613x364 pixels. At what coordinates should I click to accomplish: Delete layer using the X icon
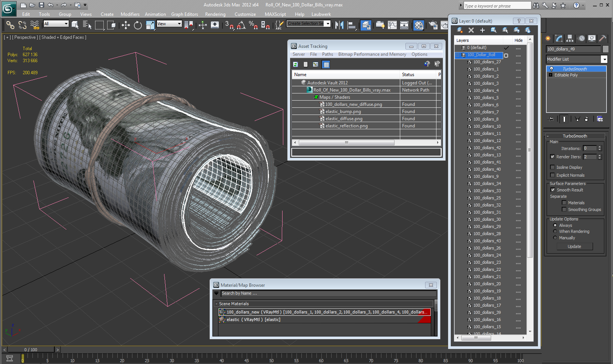pyautogui.click(x=471, y=30)
